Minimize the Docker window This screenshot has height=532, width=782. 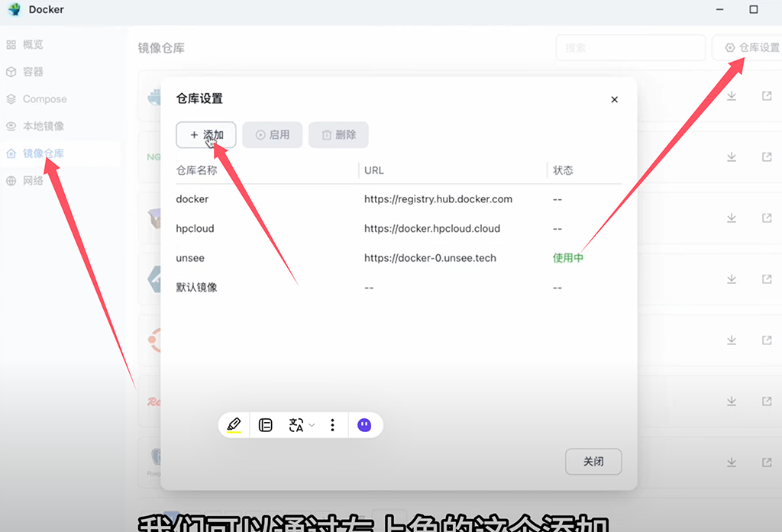point(719,9)
